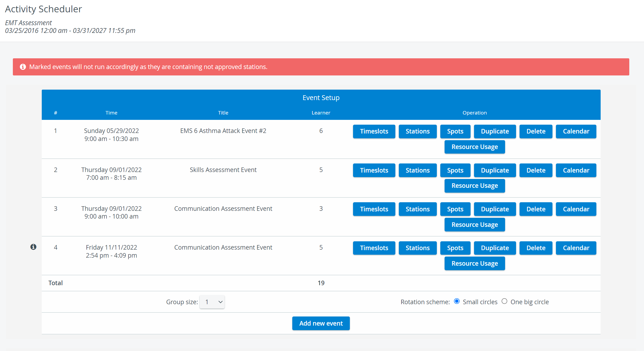Open Calendar for event 1

click(576, 131)
